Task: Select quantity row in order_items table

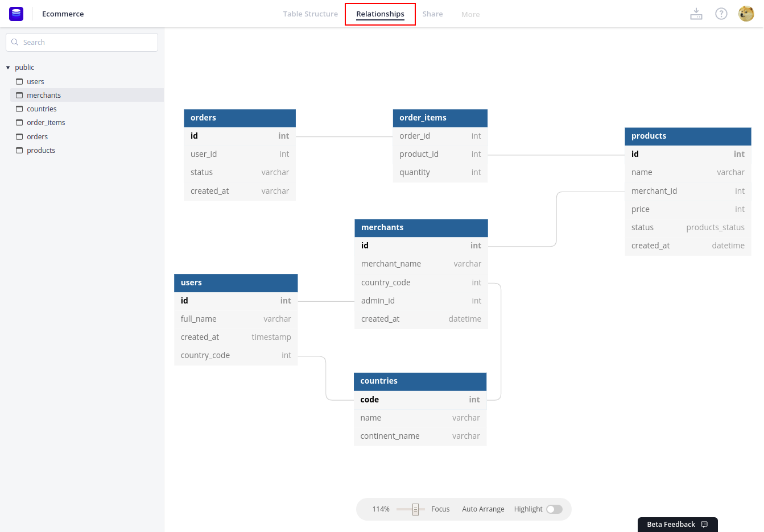Action: click(440, 172)
